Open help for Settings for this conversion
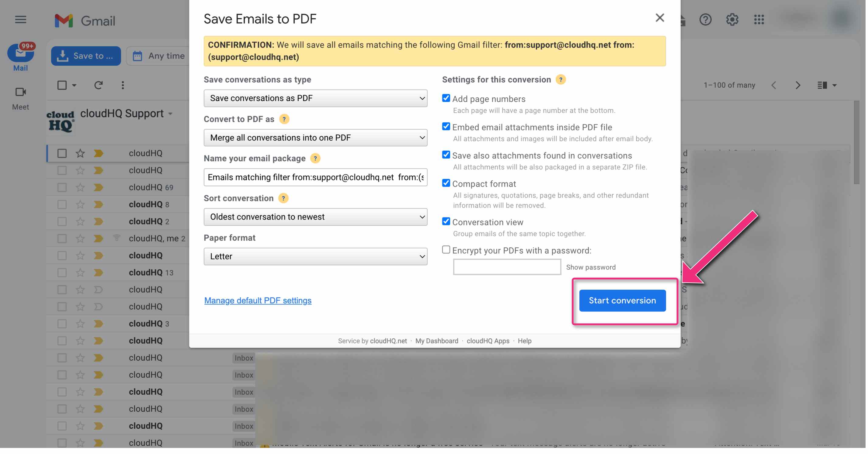Screen dimensions: 868x454 click(561, 79)
